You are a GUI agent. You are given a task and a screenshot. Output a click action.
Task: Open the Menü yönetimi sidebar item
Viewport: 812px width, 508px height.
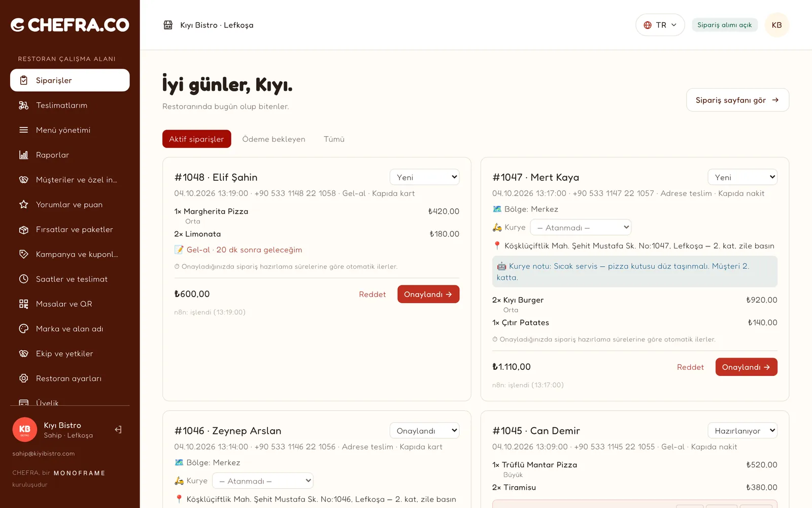[x=70, y=130]
